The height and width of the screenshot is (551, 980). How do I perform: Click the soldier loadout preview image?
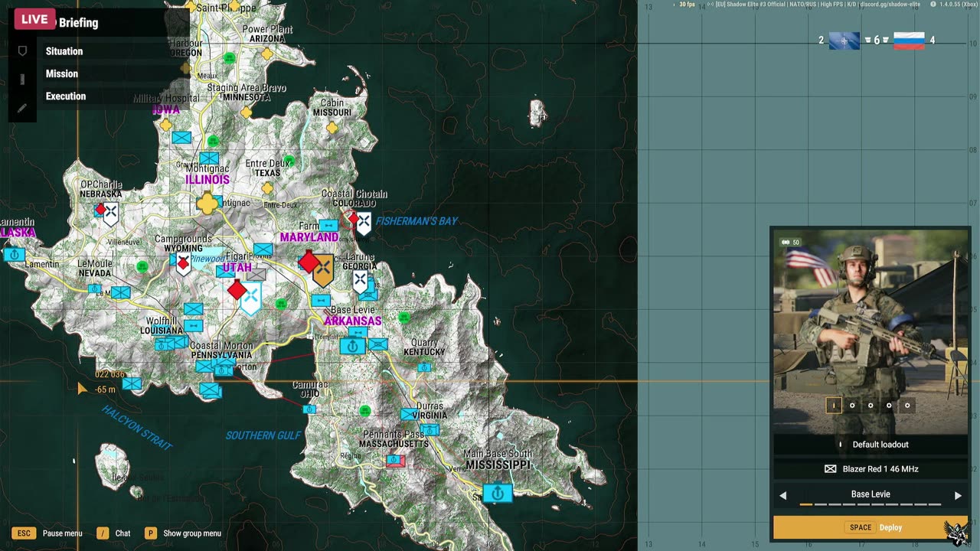871,333
